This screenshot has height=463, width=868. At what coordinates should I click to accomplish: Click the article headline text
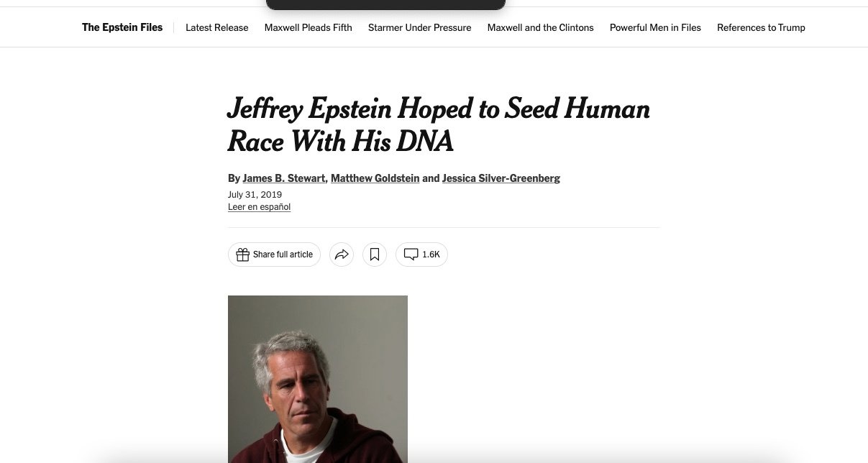point(438,124)
